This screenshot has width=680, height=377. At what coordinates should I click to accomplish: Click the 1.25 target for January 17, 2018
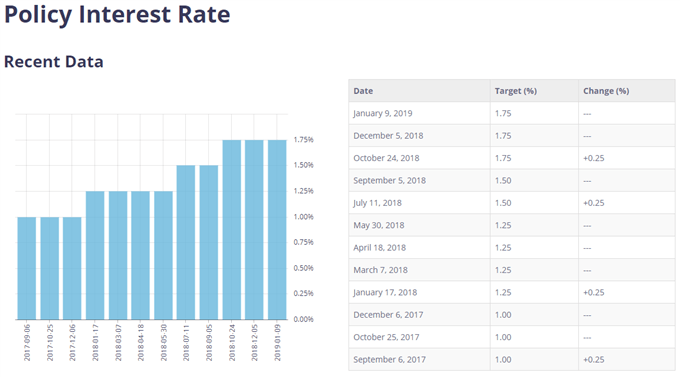tap(503, 292)
